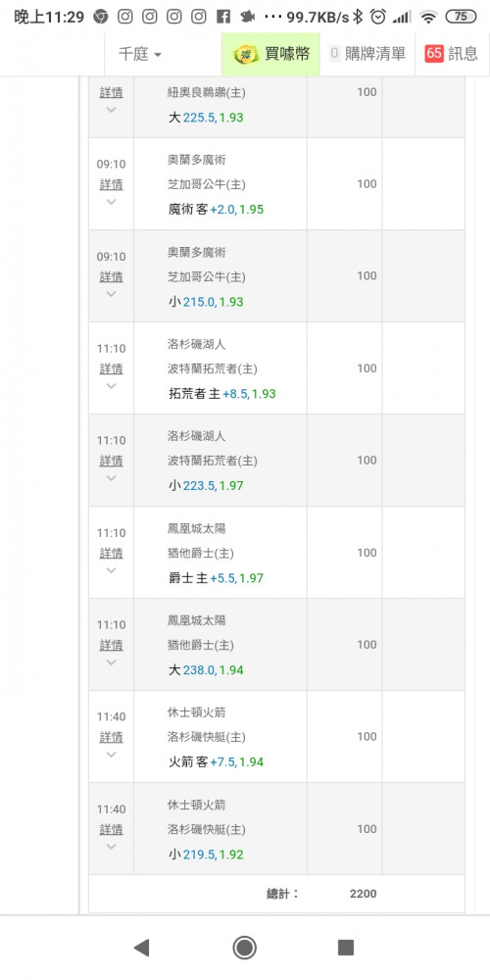
Task: Tap the battery indicator showing 75
Action: (x=461, y=17)
